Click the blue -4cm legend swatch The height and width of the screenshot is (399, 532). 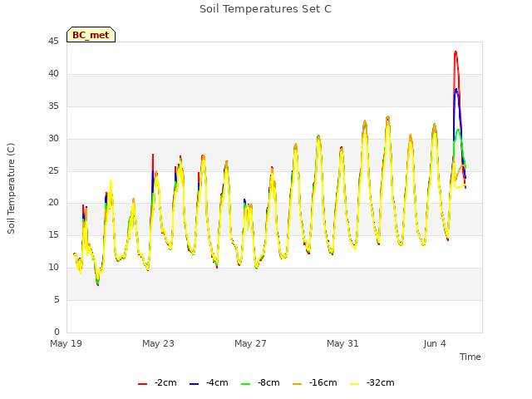[x=194, y=384]
